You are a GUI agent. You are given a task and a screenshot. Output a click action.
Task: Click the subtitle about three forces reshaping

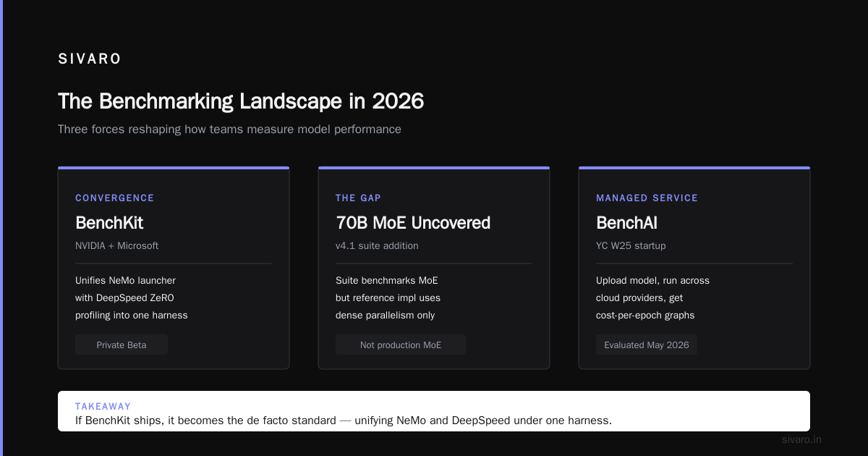229,130
